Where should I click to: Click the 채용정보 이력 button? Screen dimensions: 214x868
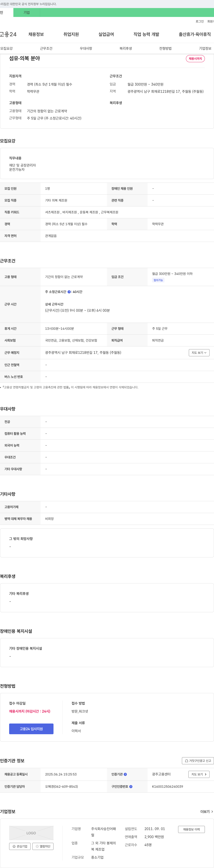[x=191, y=829]
